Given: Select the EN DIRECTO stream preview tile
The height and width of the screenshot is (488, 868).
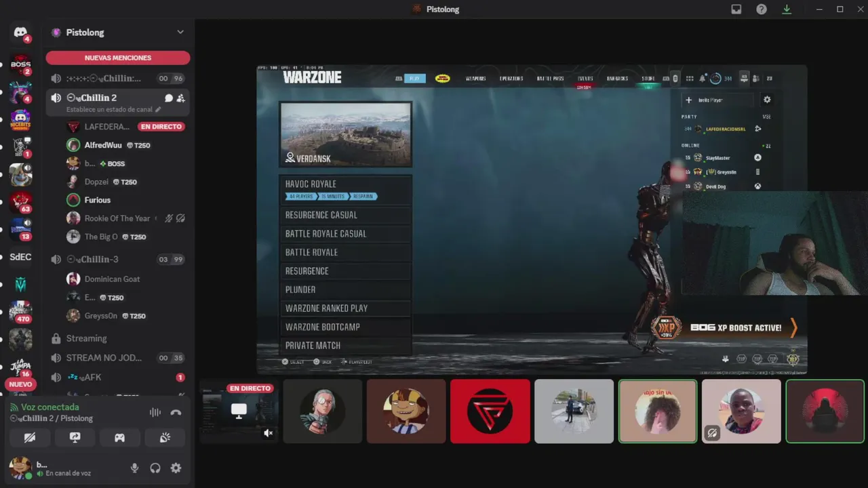Looking at the screenshot, I should [239, 411].
